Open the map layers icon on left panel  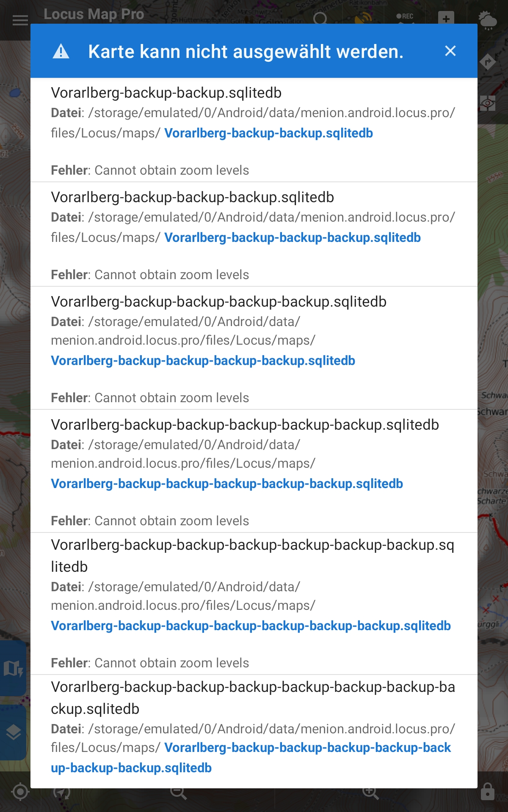(13, 732)
